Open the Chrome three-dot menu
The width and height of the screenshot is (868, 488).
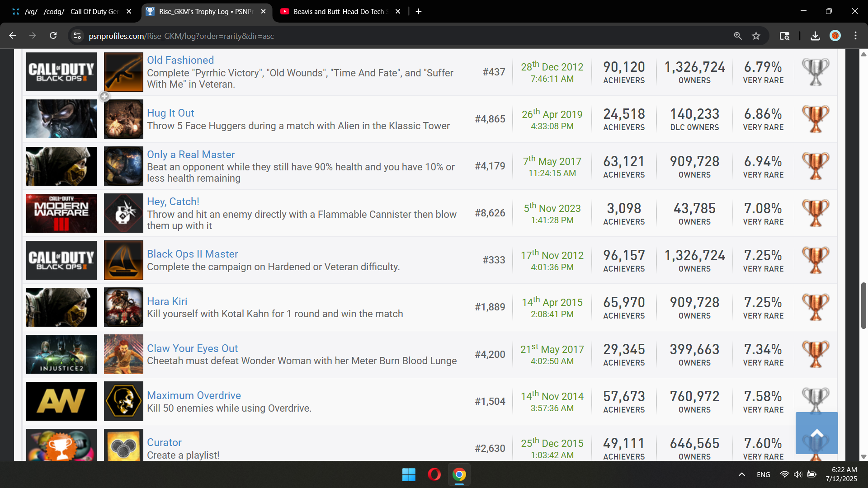click(856, 36)
